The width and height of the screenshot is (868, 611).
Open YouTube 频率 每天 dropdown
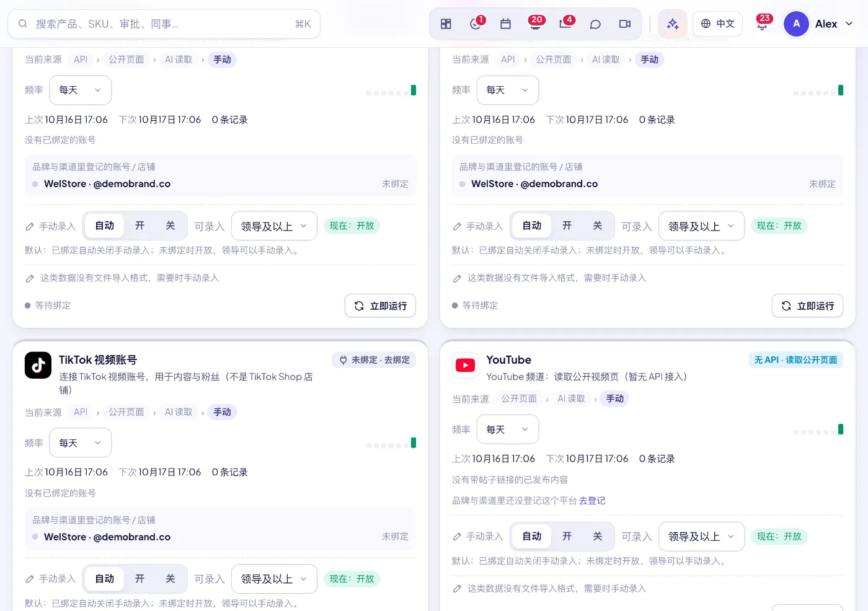pyautogui.click(x=508, y=429)
